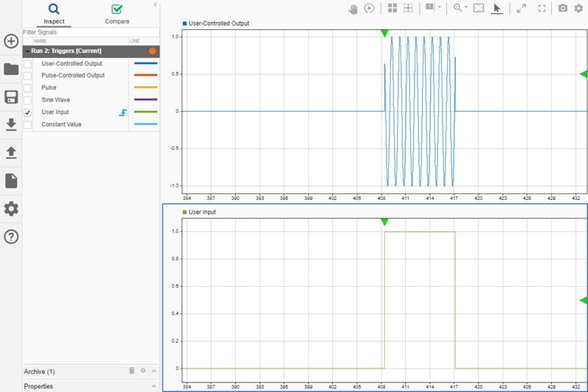
Task: Open a session with the folder icon
Action: pyautogui.click(x=11, y=69)
